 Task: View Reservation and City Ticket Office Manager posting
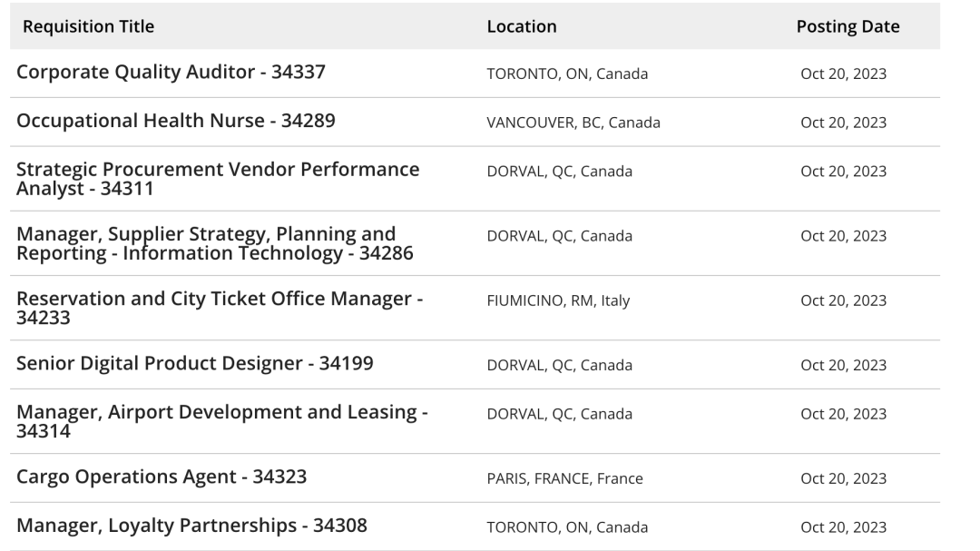220,308
